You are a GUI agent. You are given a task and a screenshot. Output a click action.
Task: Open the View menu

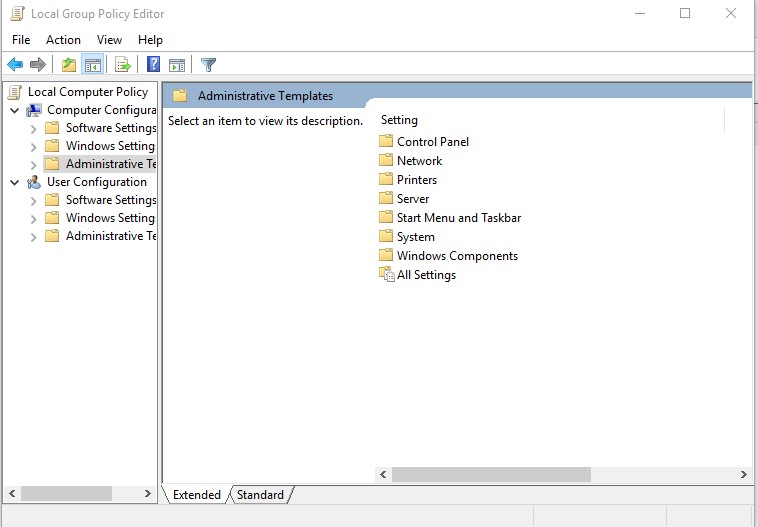pyautogui.click(x=109, y=40)
